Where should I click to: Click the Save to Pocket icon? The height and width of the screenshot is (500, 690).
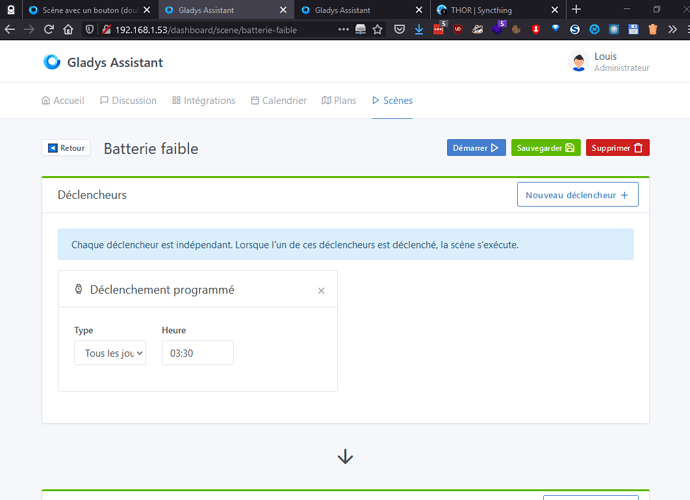(x=400, y=29)
